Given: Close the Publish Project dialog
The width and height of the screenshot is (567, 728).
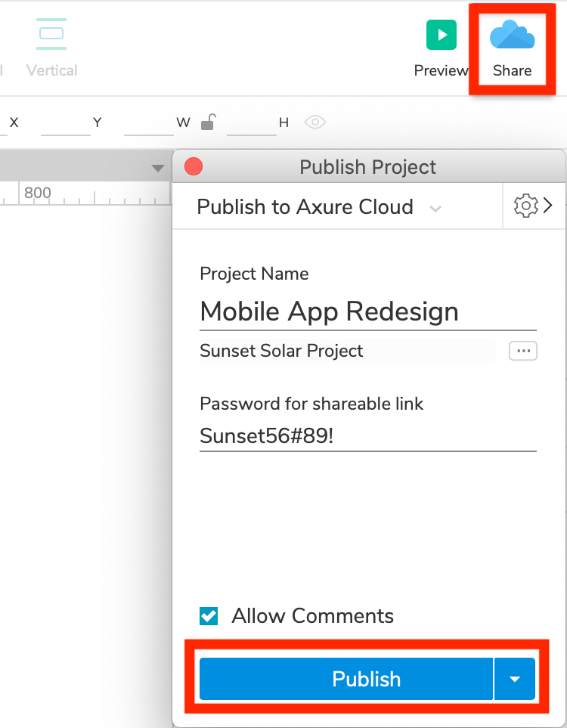Looking at the screenshot, I should point(194,167).
